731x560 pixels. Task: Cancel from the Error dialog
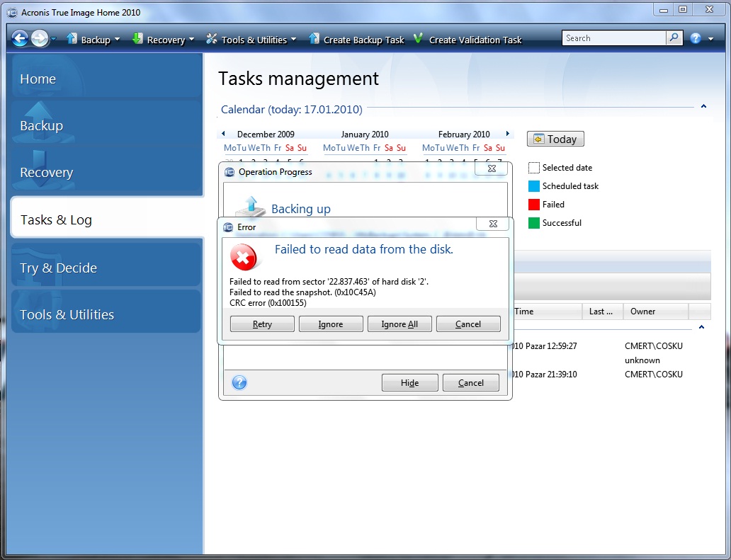pyautogui.click(x=468, y=324)
